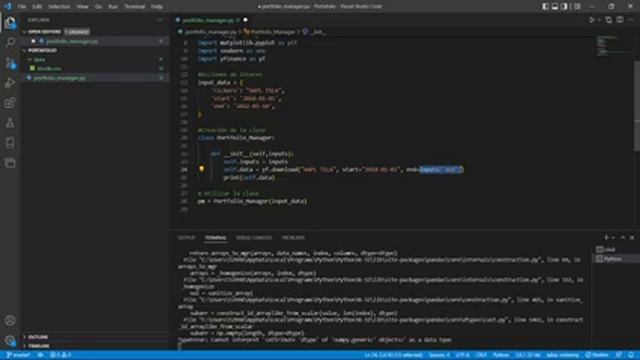Click the git branch master status item
640x360 pixels.
point(18,355)
